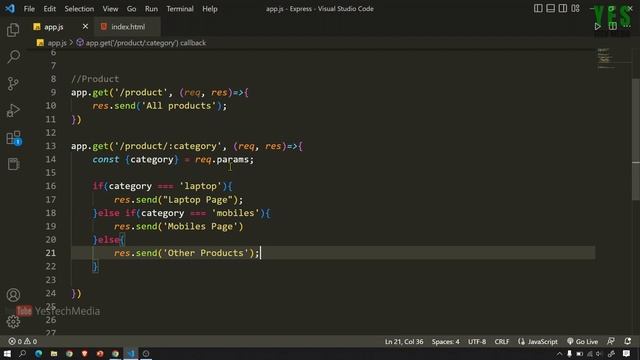Open the Accounts menu icon

coord(13,295)
